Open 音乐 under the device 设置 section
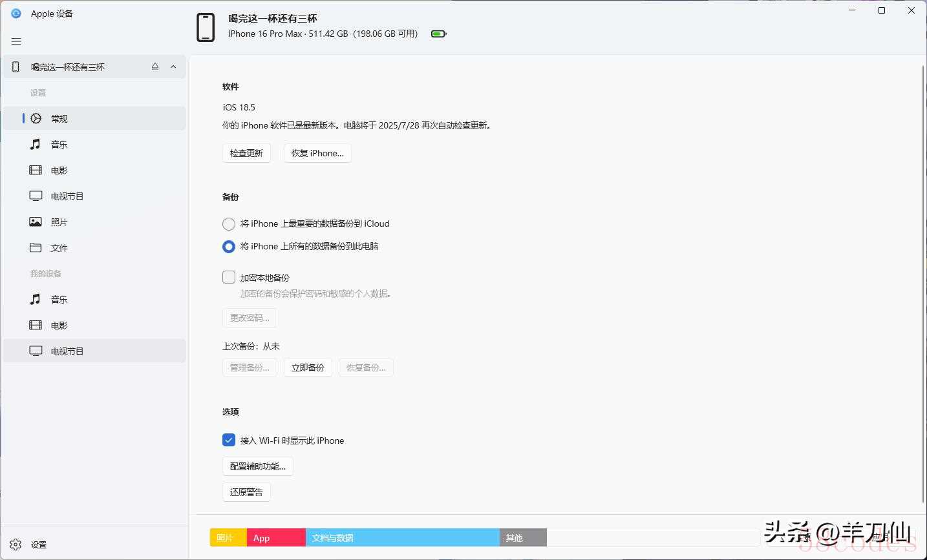927x560 pixels. tap(94, 144)
